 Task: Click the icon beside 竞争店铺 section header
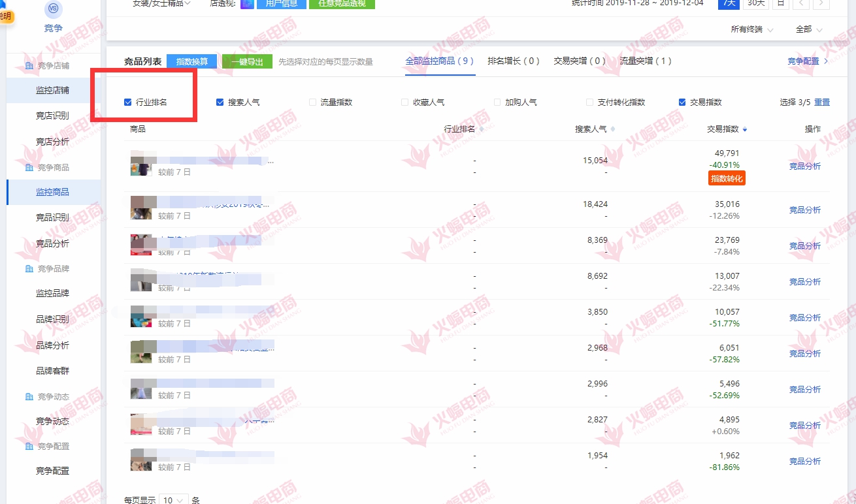tap(29, 66)
